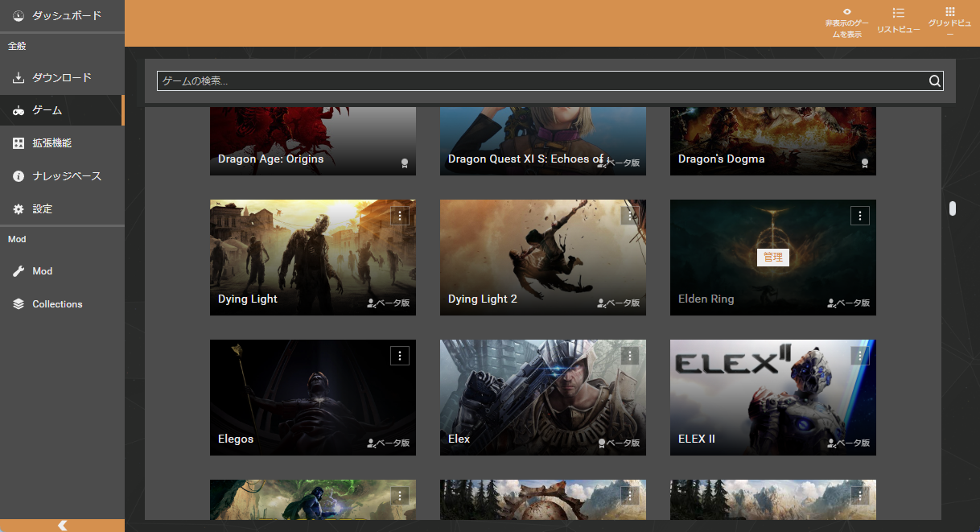This screenshot has width=980, height=532.
Task: Open ELEX II tile's three-dot menu
Action: click(860, 355)
